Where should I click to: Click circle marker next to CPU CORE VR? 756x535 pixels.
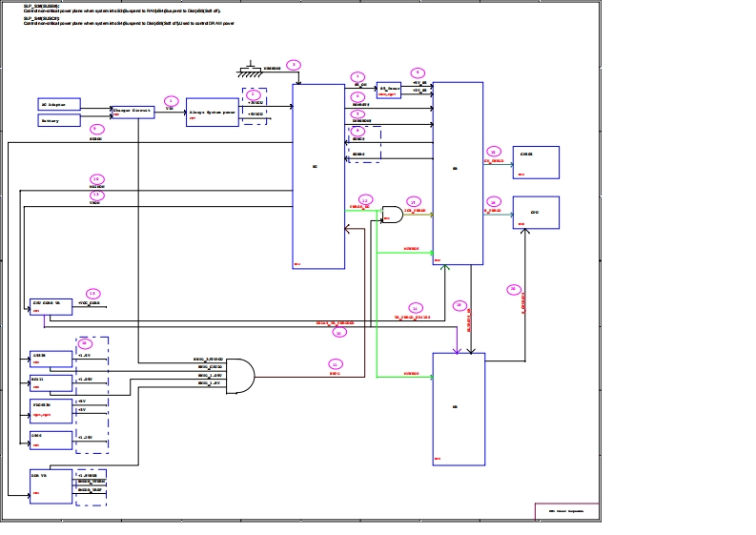pos(92,294)
